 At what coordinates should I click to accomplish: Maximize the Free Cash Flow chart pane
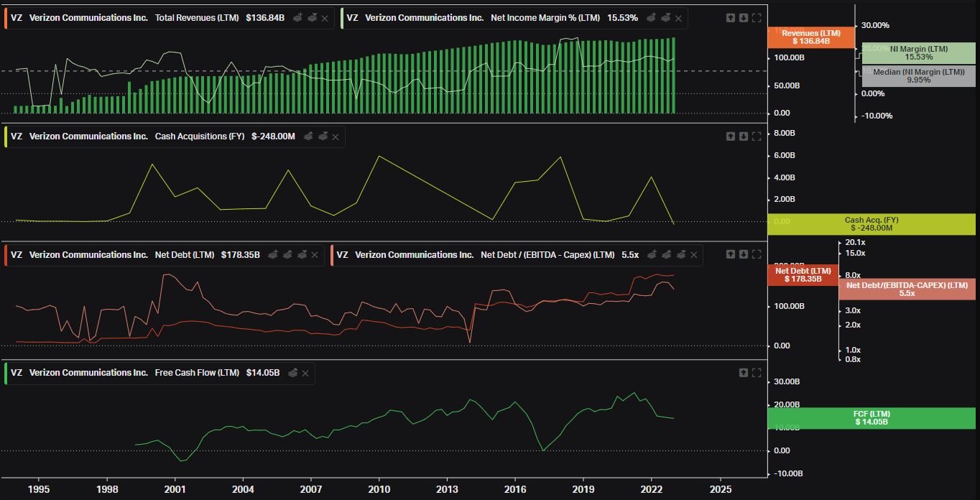point(757,373)
